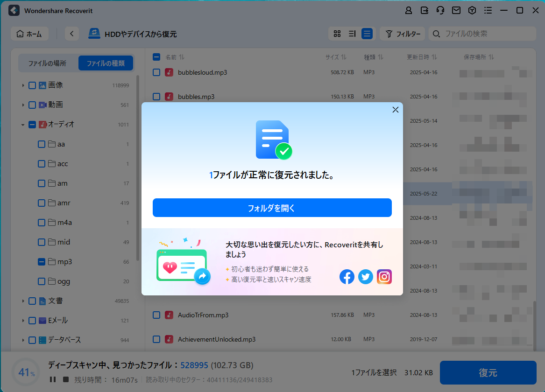
Task: Stop the deep scan
Action: point(66,379)
